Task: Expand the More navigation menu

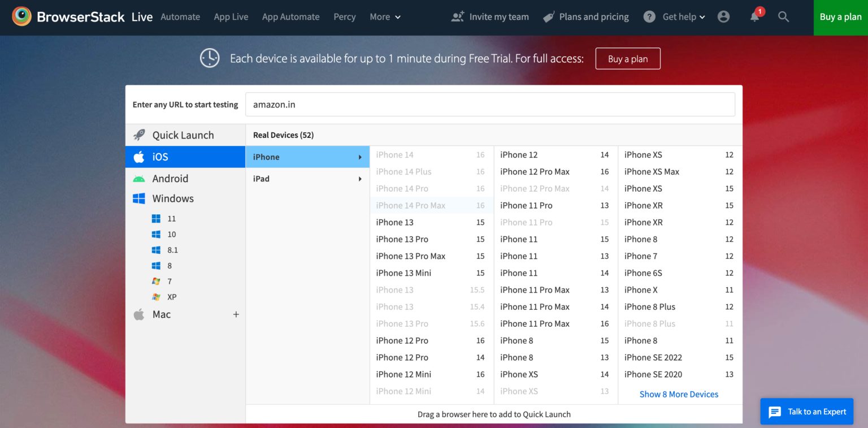Action: (x=385, y=17)
